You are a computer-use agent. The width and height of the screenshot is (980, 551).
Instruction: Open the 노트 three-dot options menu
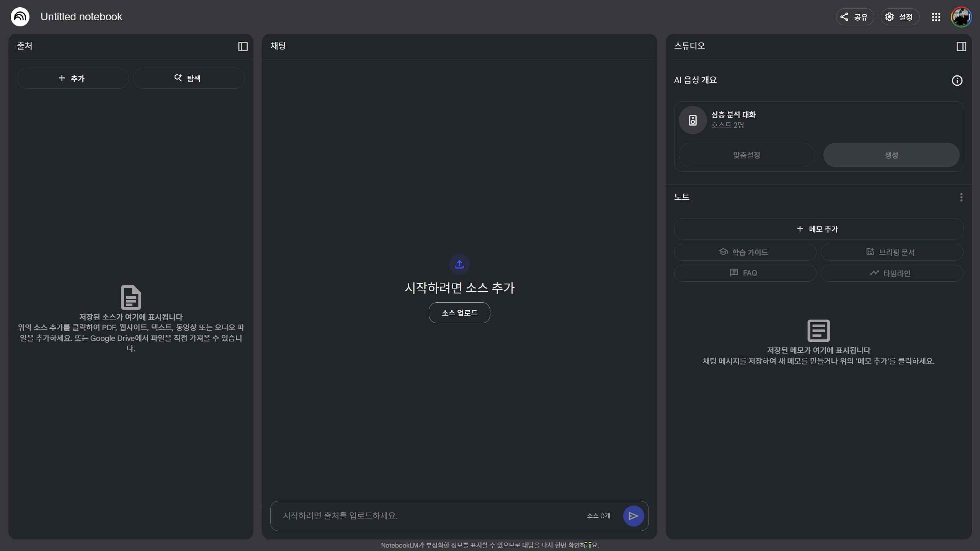pyautogui.click(x=961, y=197)
